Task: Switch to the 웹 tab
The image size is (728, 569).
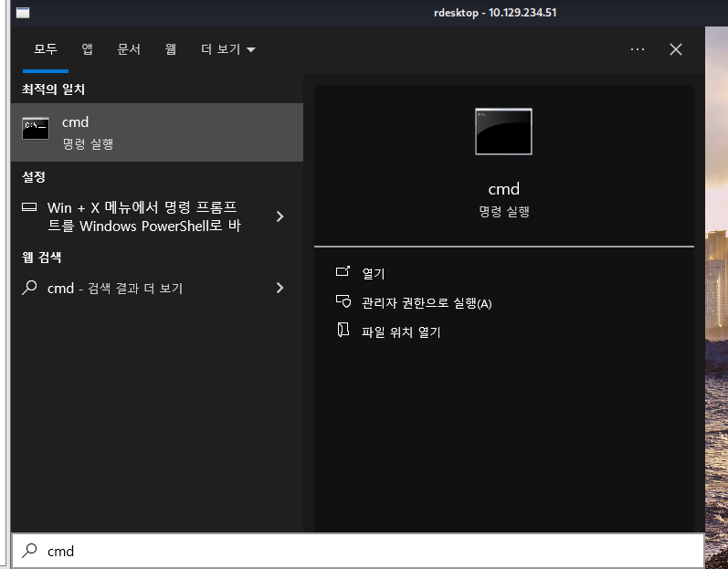Action: pyautogui.click(x=171, y=49)
